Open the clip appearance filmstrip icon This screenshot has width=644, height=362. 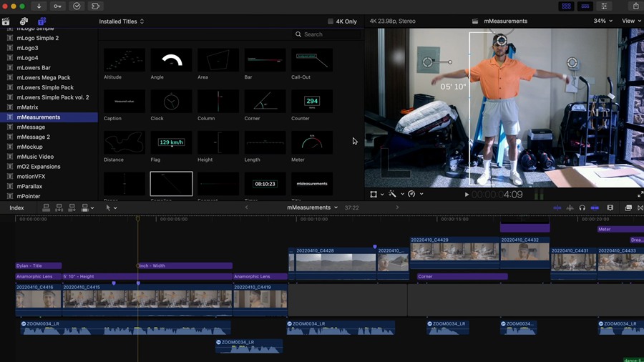click(610, 207)
